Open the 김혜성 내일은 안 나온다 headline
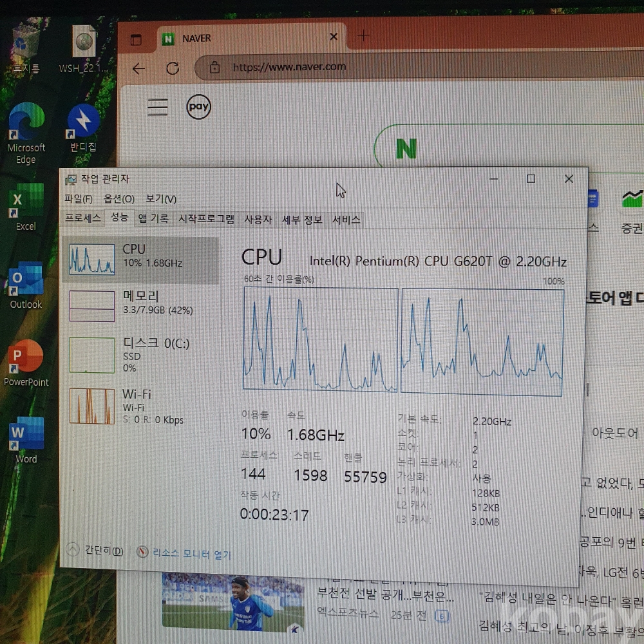 (561, 600)
